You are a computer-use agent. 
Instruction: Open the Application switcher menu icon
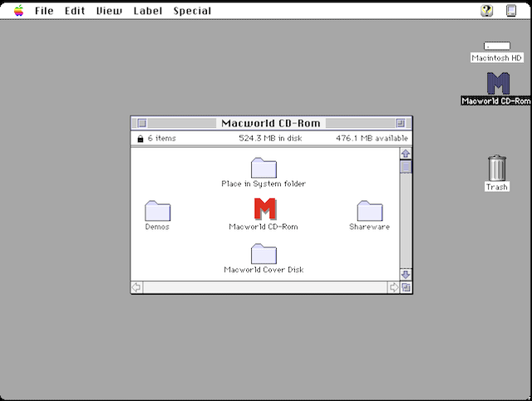point(513,11)
